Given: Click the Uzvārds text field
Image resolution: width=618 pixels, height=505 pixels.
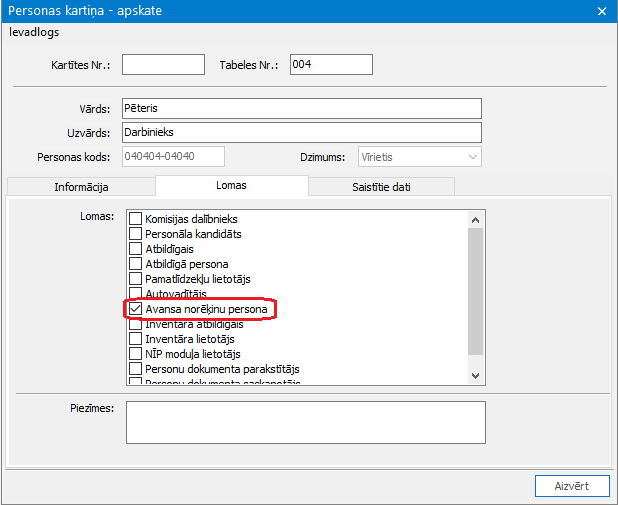Looking at the screenshot, I should pyautogui.click(x=301, y=132).
